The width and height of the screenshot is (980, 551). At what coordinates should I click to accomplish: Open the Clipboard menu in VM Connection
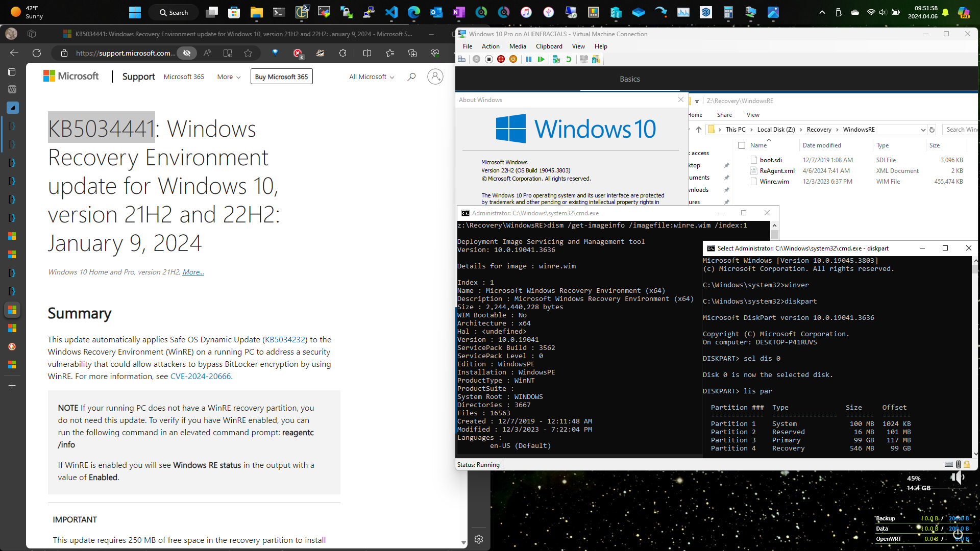[x=549, y=46]
